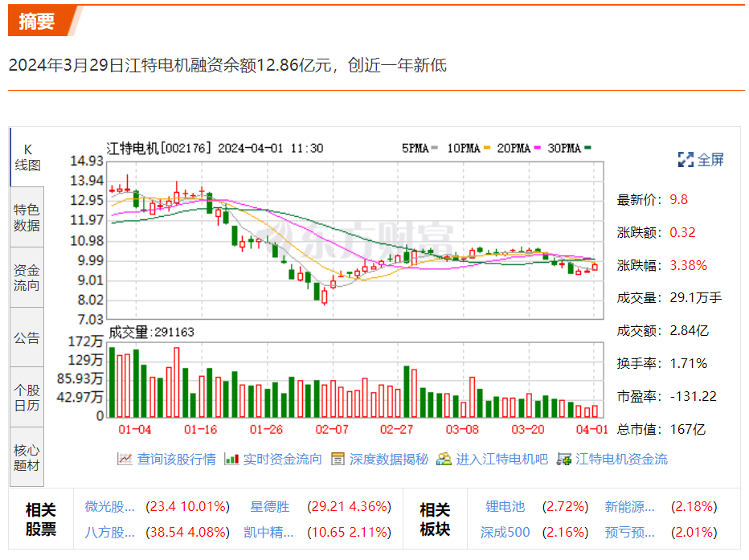This screenshot has width=749, height=560.
Task: Click the 04-01 date marker
Action: tap(591, 430)
